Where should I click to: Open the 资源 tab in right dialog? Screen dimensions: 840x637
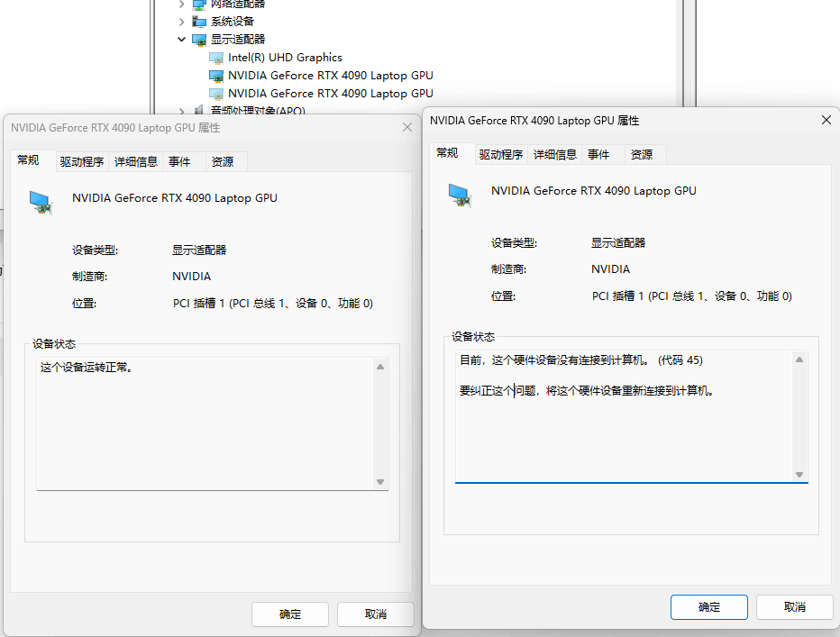[644, 153]
